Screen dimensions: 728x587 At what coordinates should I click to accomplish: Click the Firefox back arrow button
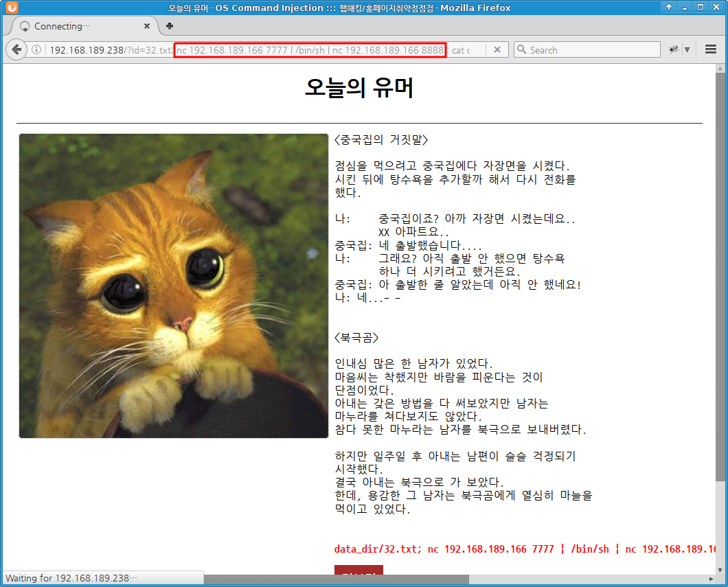16,49
